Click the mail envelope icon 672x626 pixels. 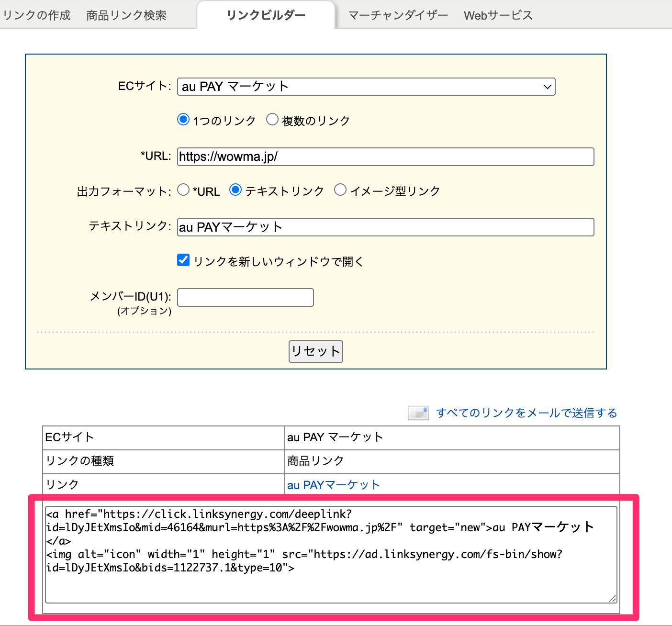coord(418,413)
